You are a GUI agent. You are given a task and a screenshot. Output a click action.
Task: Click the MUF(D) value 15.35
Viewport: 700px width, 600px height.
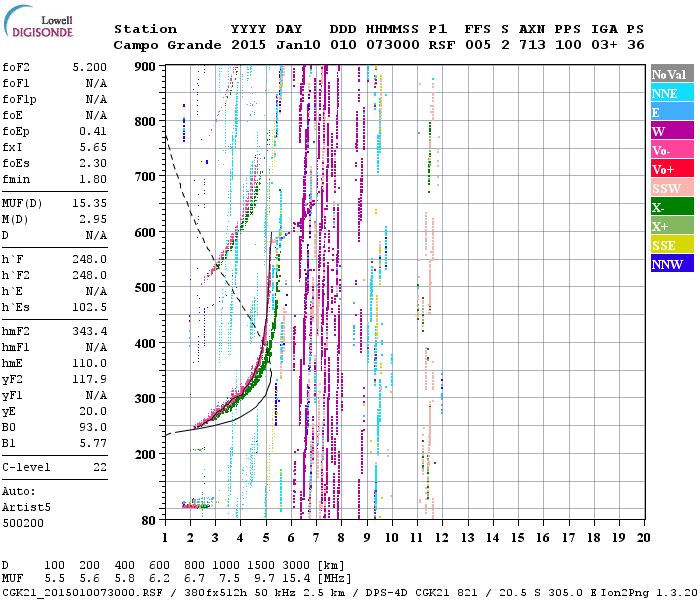(90, 203)
